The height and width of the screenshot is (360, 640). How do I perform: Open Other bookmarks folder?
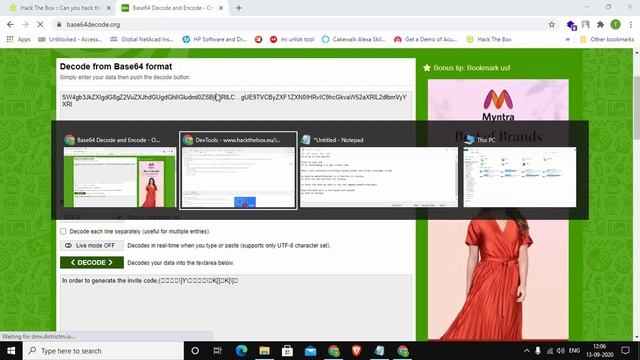coord(607,39)
